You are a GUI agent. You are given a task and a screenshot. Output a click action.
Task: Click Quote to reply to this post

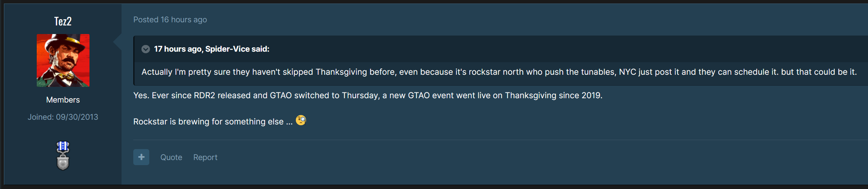click(x=171, y=157)
